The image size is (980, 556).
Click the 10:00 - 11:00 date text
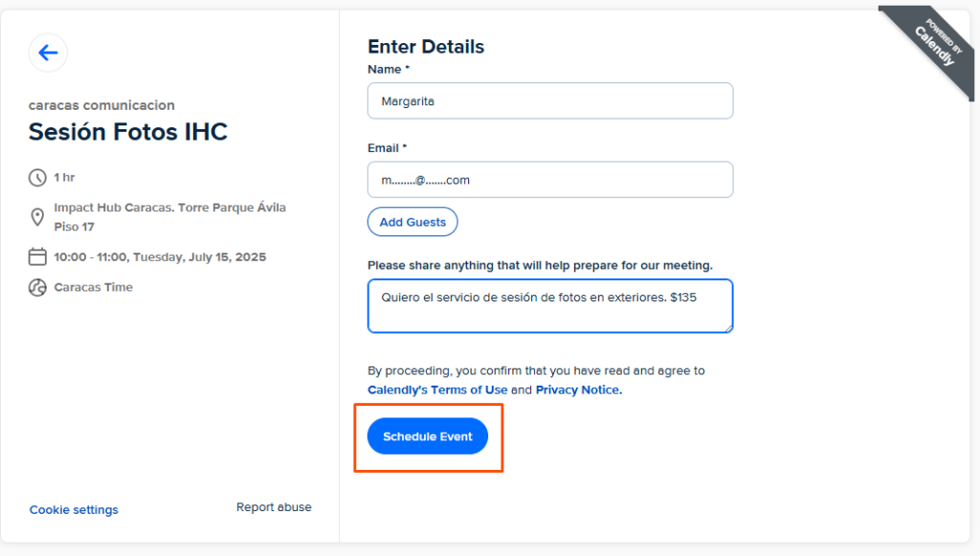[160, 256]
